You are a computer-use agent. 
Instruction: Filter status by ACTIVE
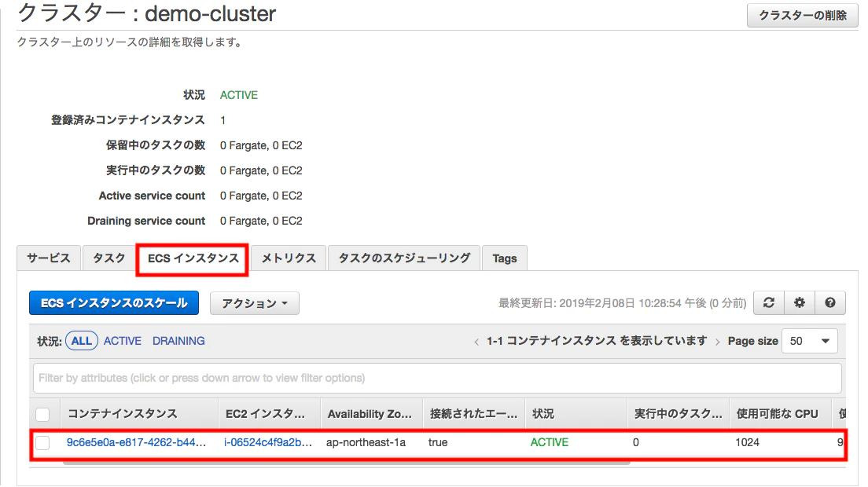(123, 341)
